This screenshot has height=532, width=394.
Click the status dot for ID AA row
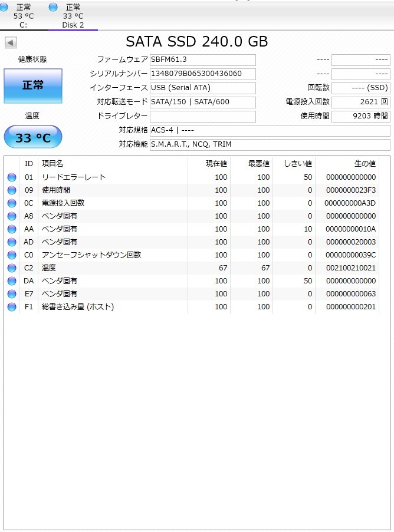(x=12, y=229)
